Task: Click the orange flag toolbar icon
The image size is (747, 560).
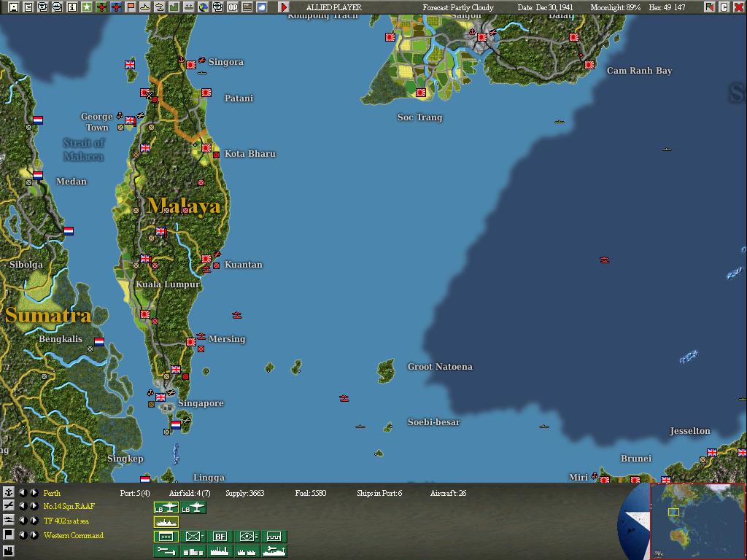Action: pos(131,7)
